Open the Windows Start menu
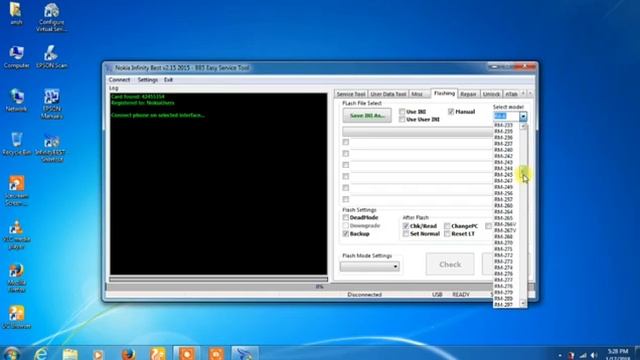Image resolution: width=640 pixels, height=360 pixels. point(11,353)
